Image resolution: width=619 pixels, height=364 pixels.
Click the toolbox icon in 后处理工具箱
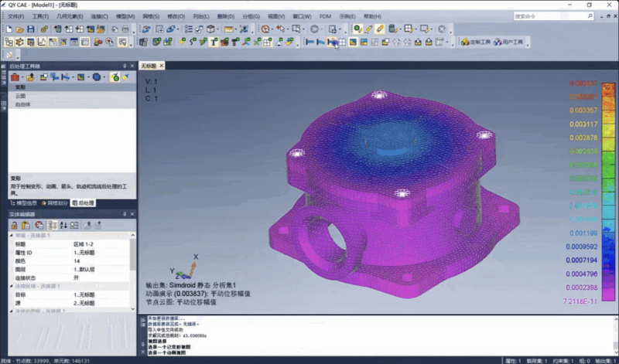pyautogui.click(x=14, y=77)
